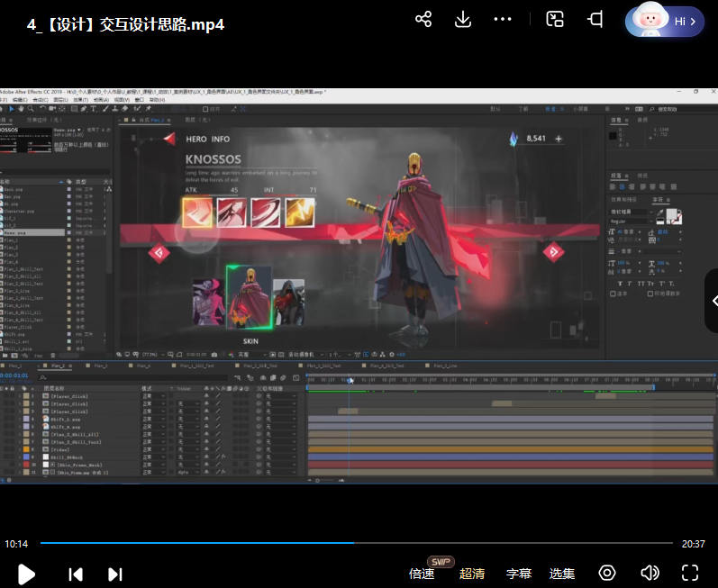Open the 选集 episode list
The width and height of the screenshot is (718, 588).
tap(562, 574)
